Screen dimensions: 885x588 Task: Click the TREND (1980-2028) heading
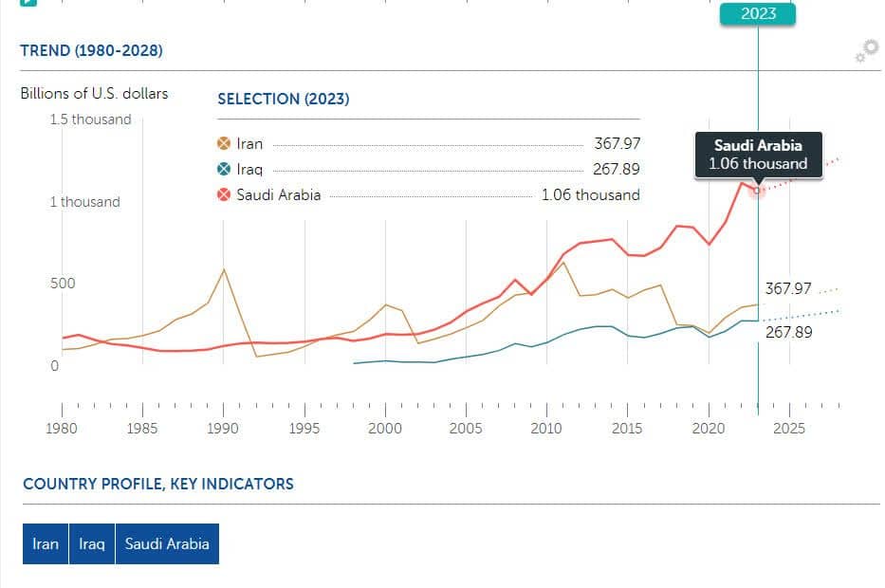pos(91,51)
